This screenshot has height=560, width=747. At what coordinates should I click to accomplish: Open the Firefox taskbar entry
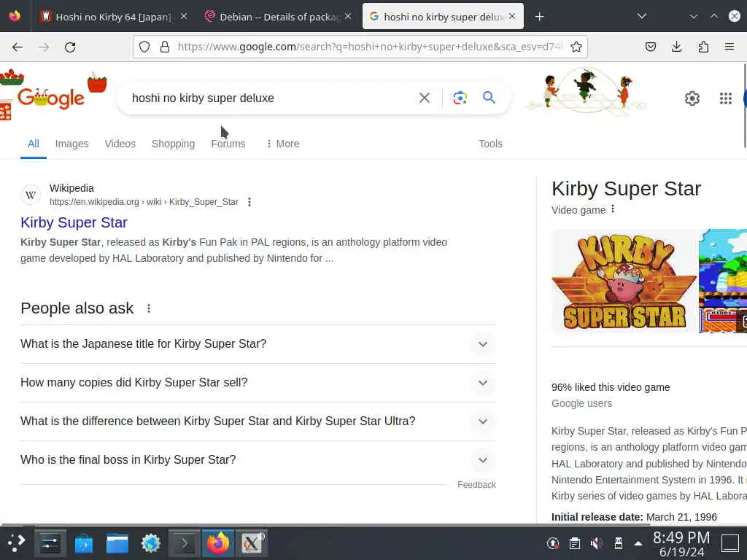pos(217,542)
